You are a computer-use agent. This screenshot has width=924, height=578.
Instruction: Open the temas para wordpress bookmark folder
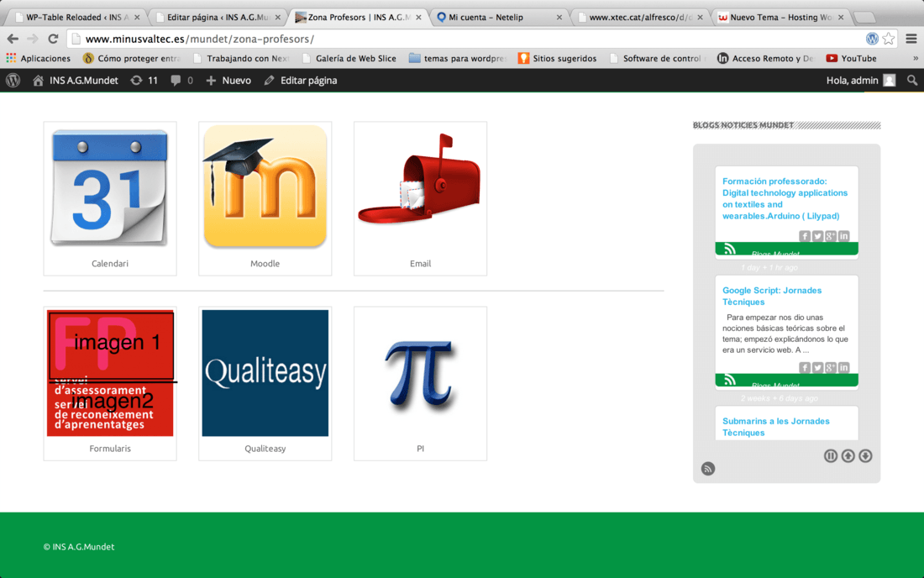(x=458, y=58)
